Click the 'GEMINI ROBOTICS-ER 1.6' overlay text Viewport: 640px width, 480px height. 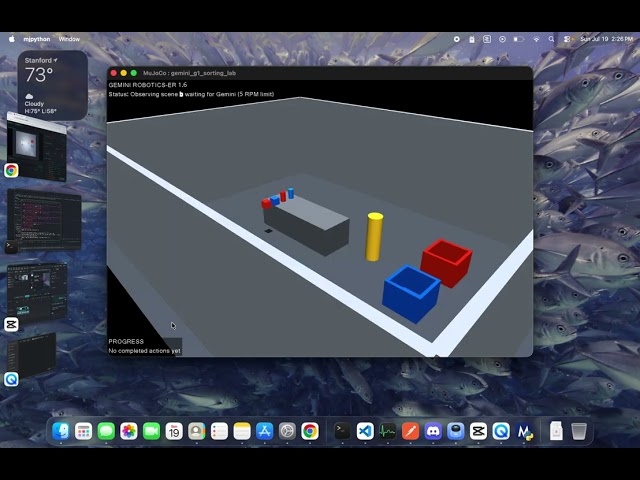tap(148, 85)
